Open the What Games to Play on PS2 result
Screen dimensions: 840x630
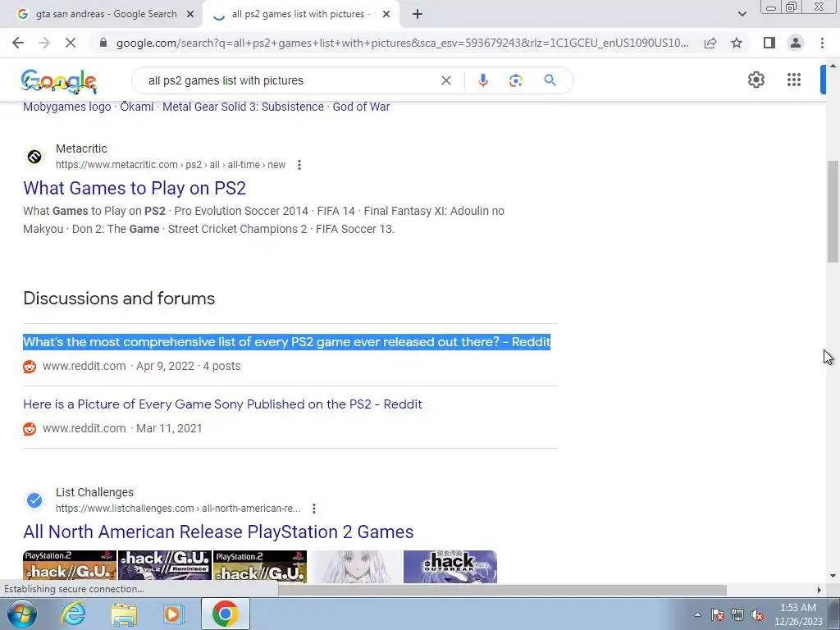(135, 188)
